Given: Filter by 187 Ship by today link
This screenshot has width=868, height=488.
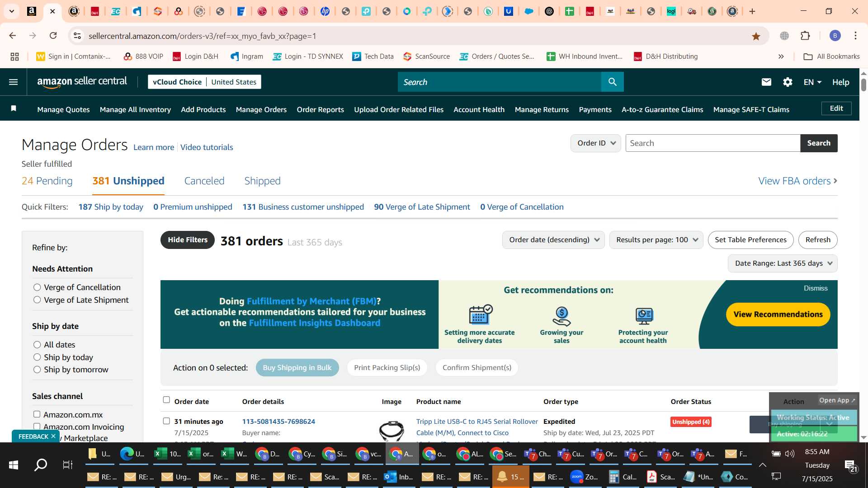Looking at the screenshot, I should [x=111, y=207].
